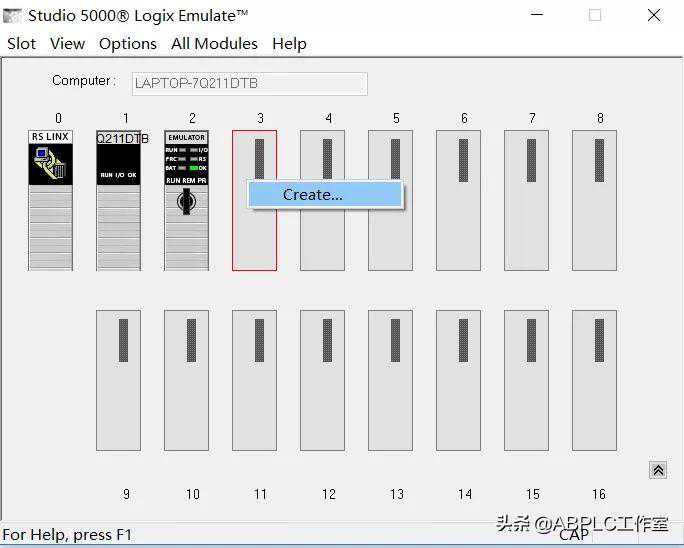Image resolution: width=684 pixels, height=548 pixels.
Task: Click the application icon in title bar
Action: click(x=13, y=16)
